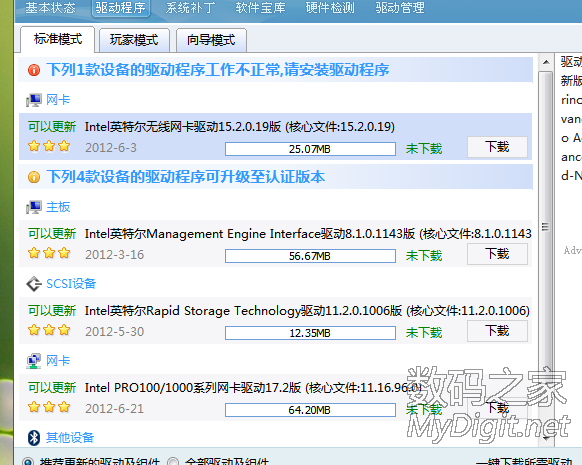582x465 pixels.
Task: Click the 其他设备 category link
Action: [x=70, y=438]
